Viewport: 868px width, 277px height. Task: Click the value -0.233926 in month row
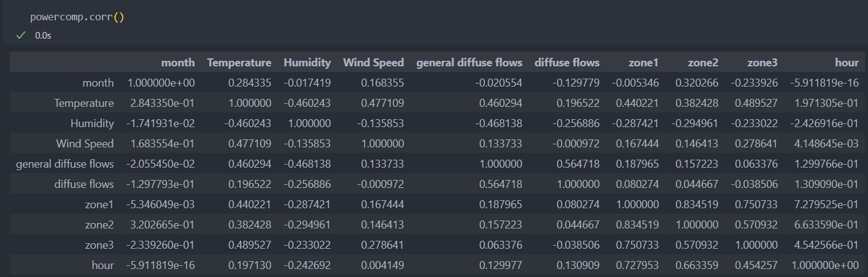click(755, 83)
